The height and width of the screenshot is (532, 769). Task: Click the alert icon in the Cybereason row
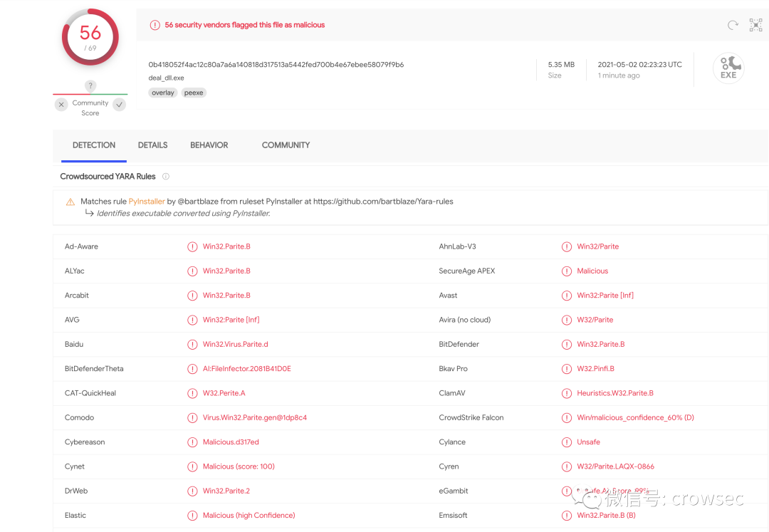pyautogui.click(x=192, y=442)
